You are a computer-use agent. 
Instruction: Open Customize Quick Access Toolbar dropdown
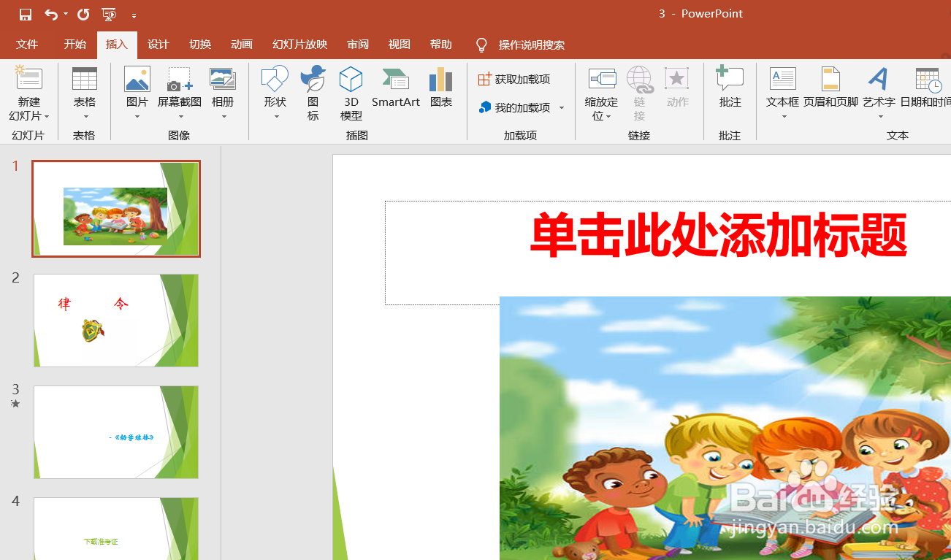click(x=134, y=15)
